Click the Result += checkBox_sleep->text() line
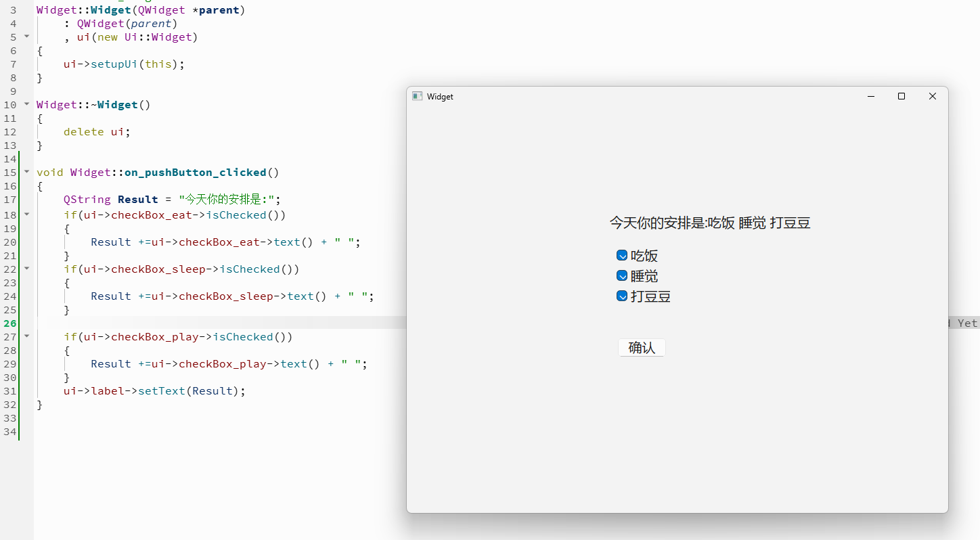The width and height of the screenshot is (980, 540). [232, 296]
